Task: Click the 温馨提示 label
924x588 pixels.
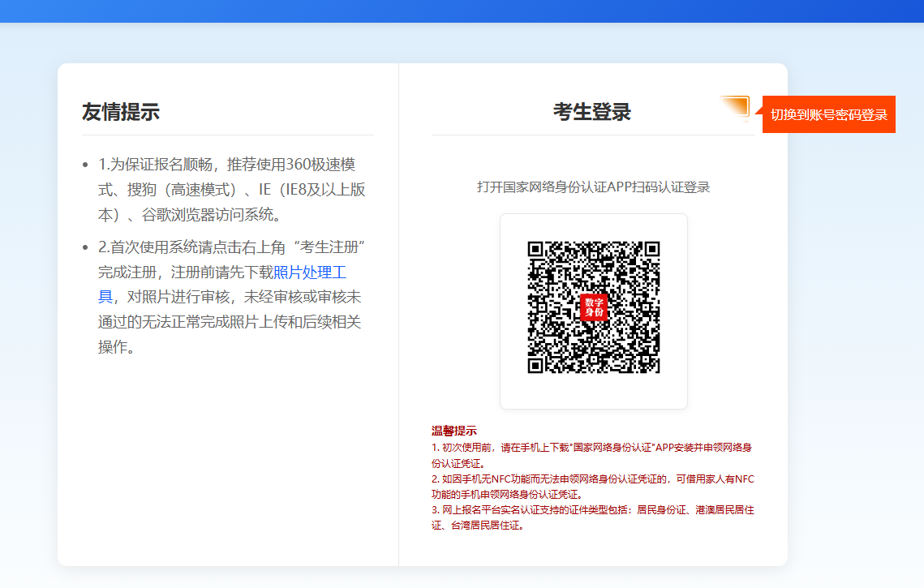Action: pyautogui.click(x=453, y=431)
